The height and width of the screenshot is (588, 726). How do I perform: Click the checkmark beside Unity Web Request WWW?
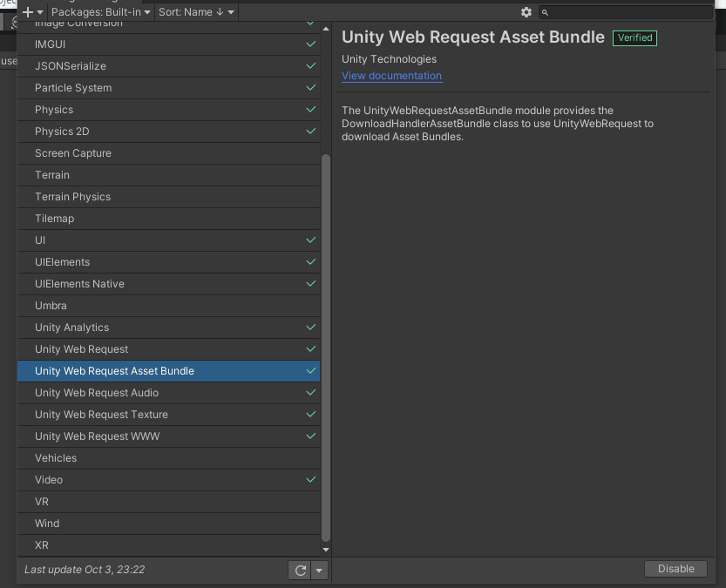tap(310, 436)
